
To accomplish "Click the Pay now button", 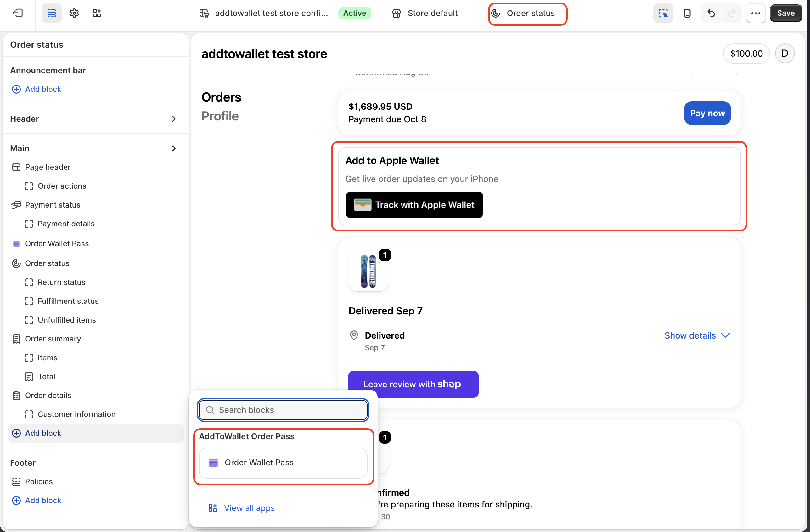I will pos(707,113).
